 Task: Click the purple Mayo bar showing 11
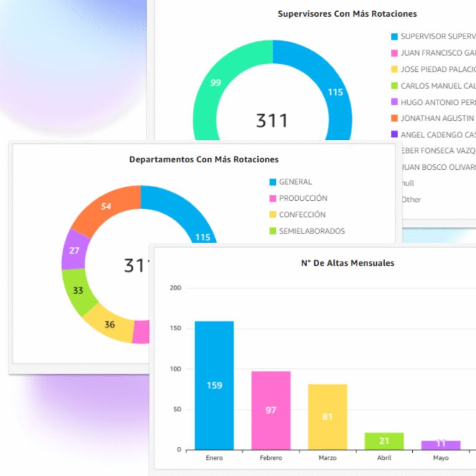(441, 445)
